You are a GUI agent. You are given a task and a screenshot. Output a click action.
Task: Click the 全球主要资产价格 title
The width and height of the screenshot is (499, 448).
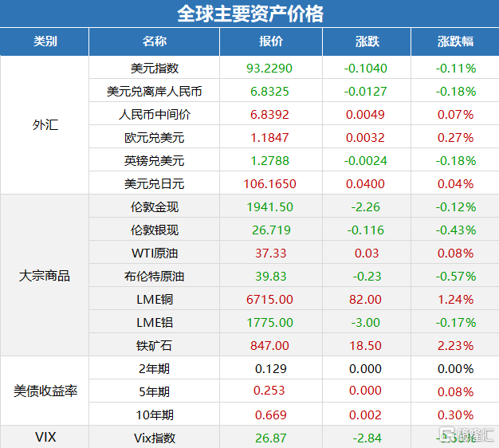coord(250,14)
